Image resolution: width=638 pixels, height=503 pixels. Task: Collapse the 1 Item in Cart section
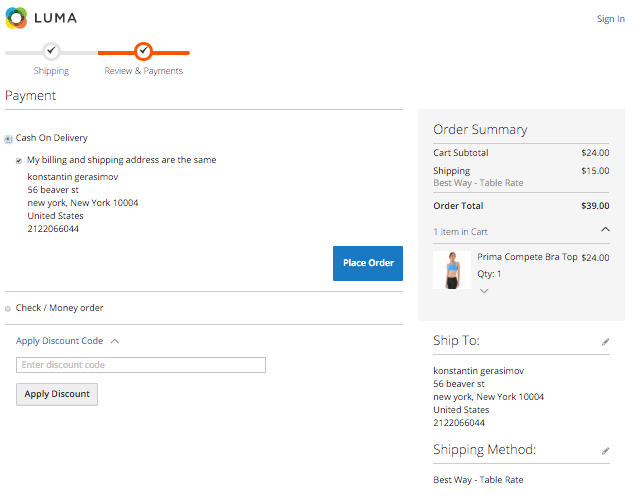coord(605,230)
